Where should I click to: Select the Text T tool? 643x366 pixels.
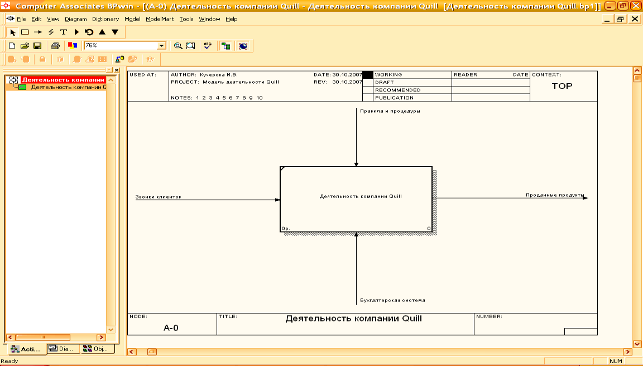tap(64, 32)
